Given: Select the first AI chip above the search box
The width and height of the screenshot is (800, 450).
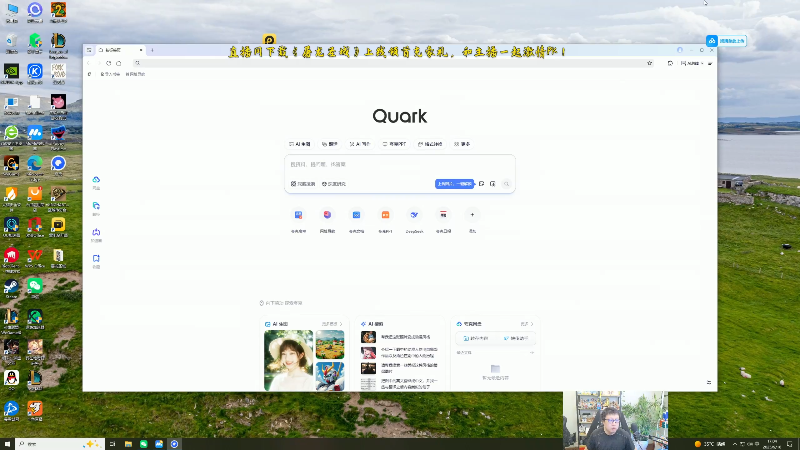Looking at the screenshot, I should coord(300,144).
